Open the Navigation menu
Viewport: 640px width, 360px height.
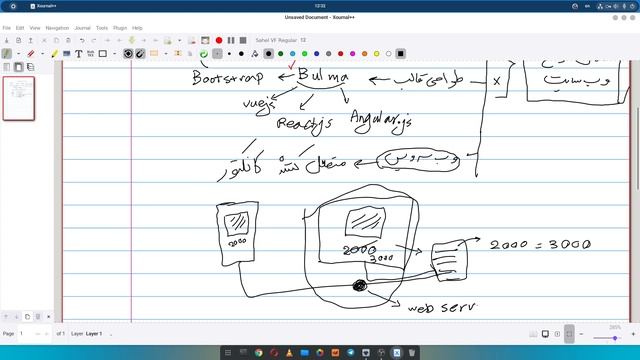click(x=57, y=28)
